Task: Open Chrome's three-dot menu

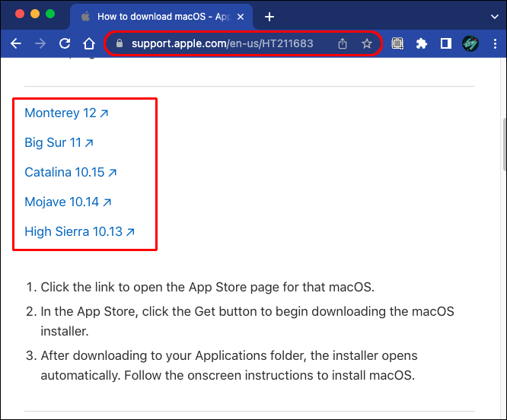Action: point(495,43)
